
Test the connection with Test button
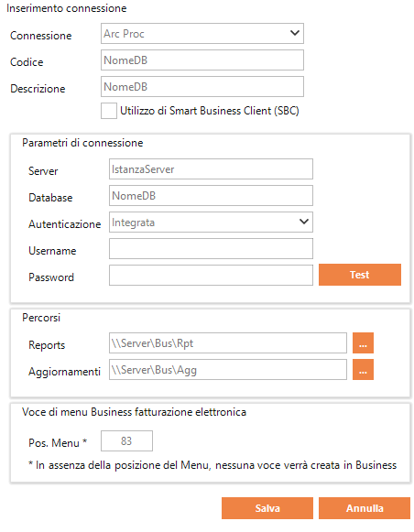360,275
